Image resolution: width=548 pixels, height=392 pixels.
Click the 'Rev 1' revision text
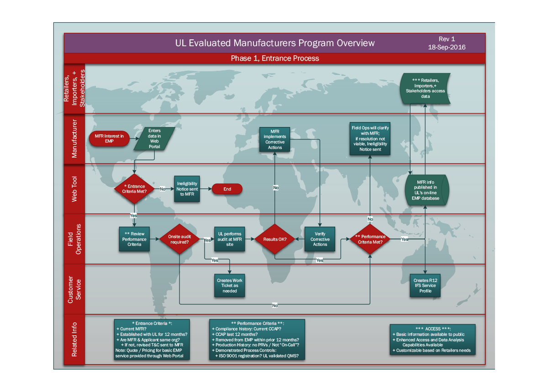coord(447,39)
